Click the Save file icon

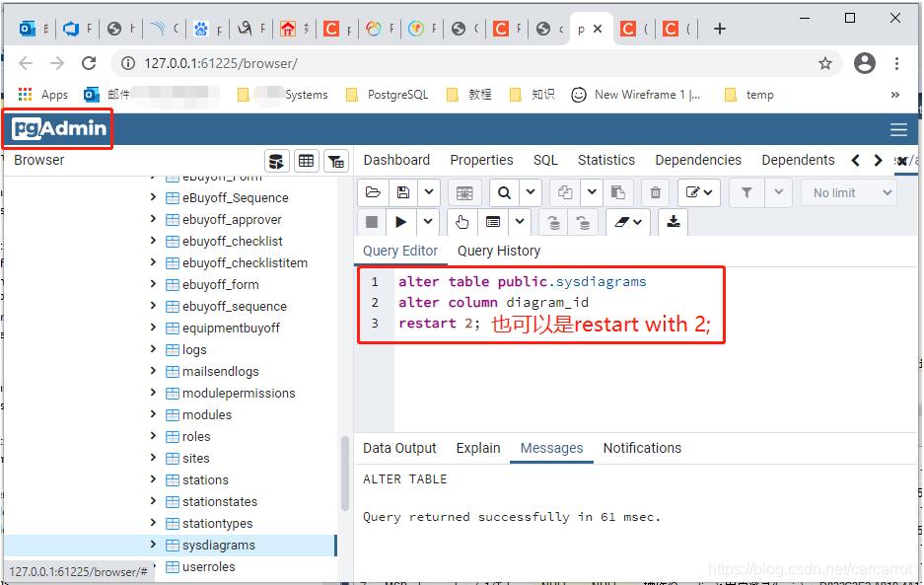coord(402,192)
